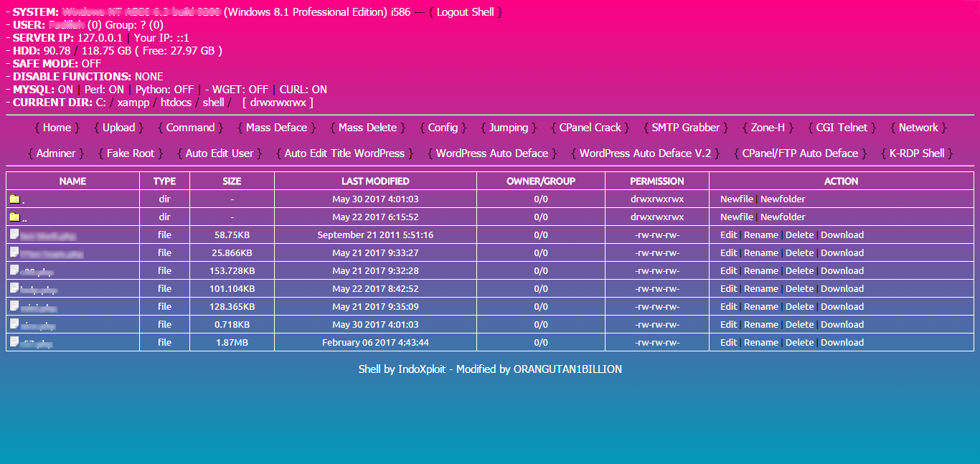
Task: Click Download on the 58.75KB file row
Action: (x=842, y=235)
